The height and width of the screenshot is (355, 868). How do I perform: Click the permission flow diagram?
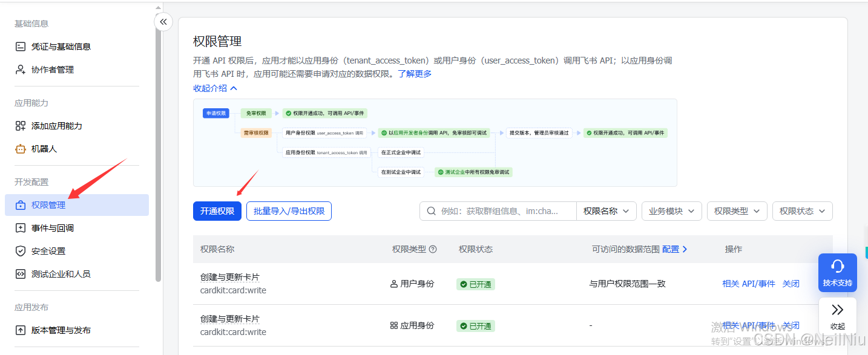point(435,143)
